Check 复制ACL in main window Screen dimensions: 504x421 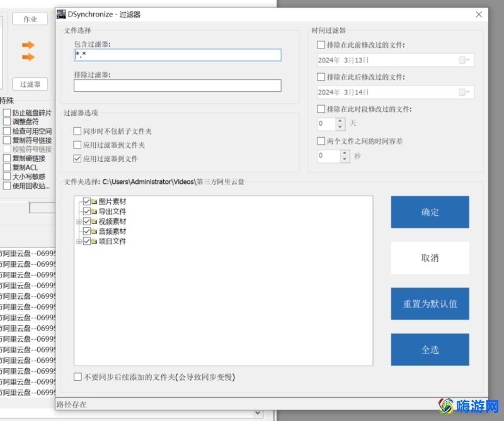click(x=7, y=167)
